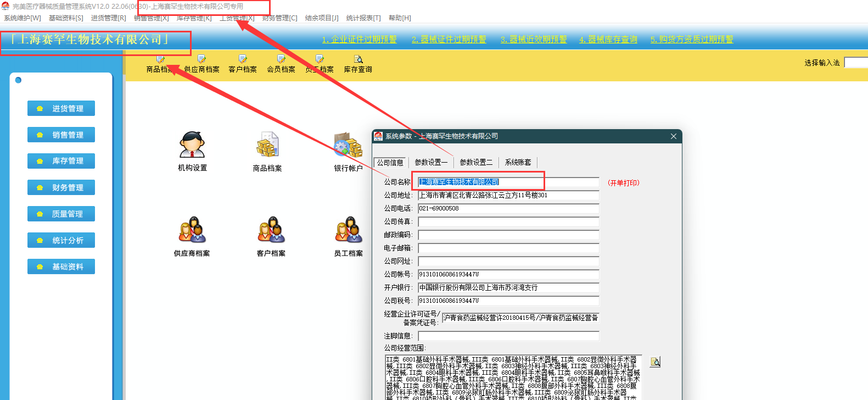Click the 统计分析 sidebar button
This screenshot has width=868, height=400.
pos(61,240)
